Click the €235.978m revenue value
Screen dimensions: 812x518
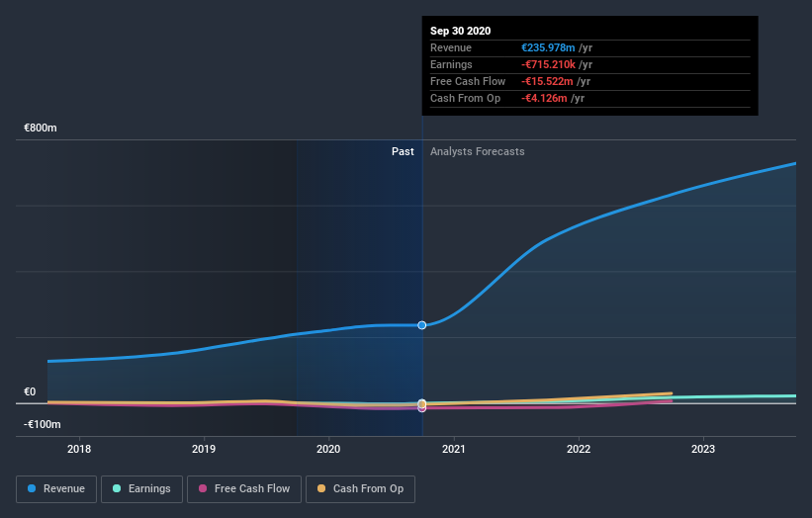click(x=548, y=47)
